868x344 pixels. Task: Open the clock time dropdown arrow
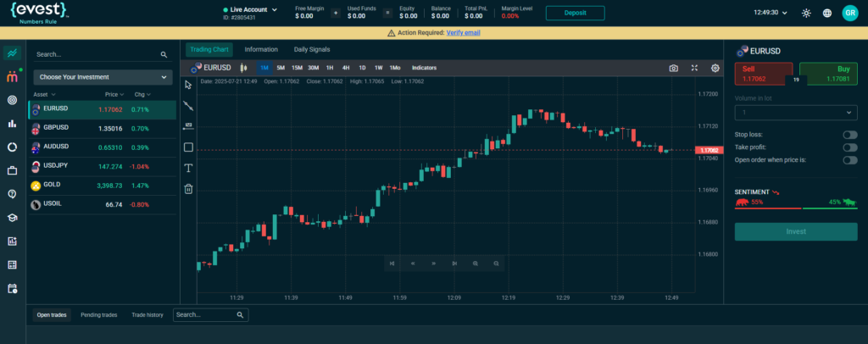point(785,13)
